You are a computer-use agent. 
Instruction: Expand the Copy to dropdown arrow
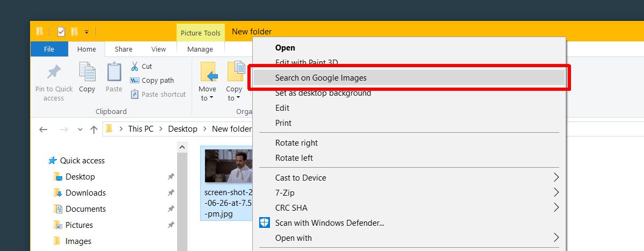(238, 98)
